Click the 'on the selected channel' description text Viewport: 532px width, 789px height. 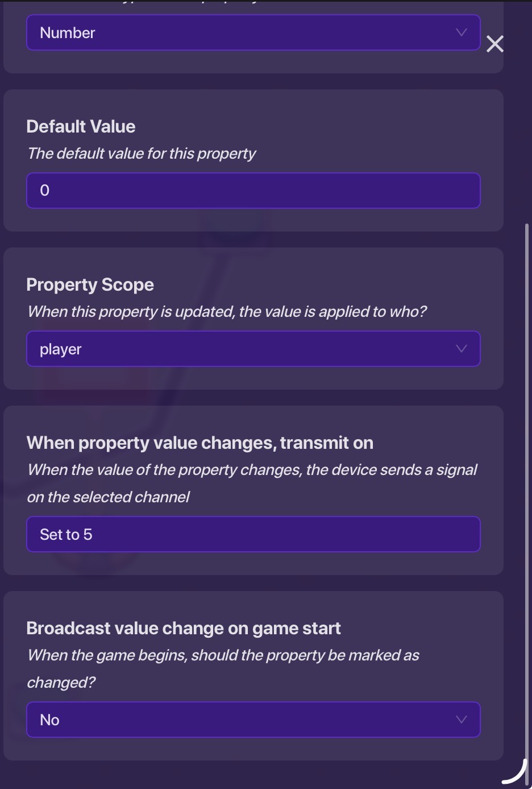click(x=108, y=497)
